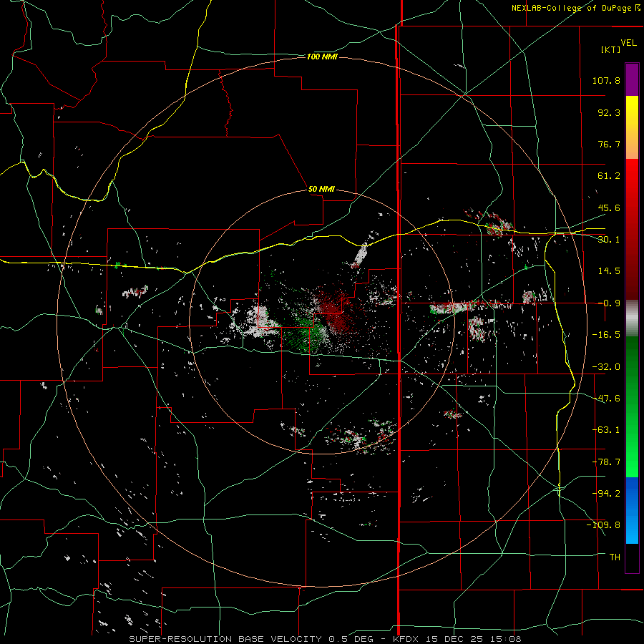The width and height of the screenshot is (644, 644).
Task: Click the green segment of the color bar
Action: click(632, 406)
